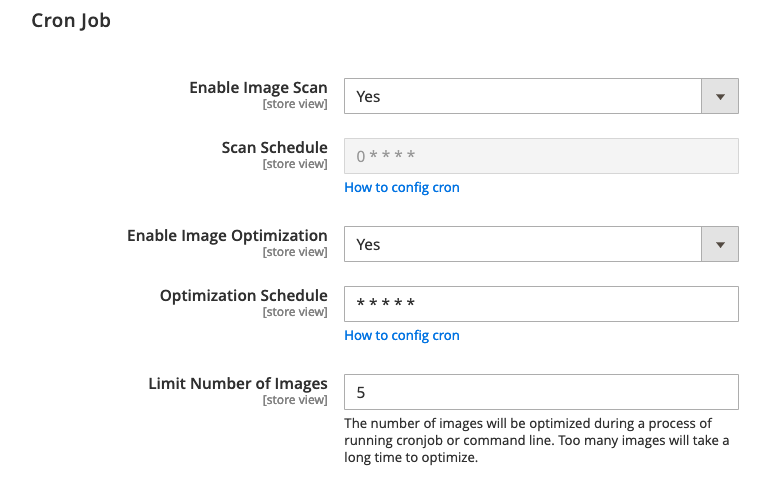Click the disabled Scan Schedule field
The width and height of the screenshot is (757, 481).
(541, 156)
